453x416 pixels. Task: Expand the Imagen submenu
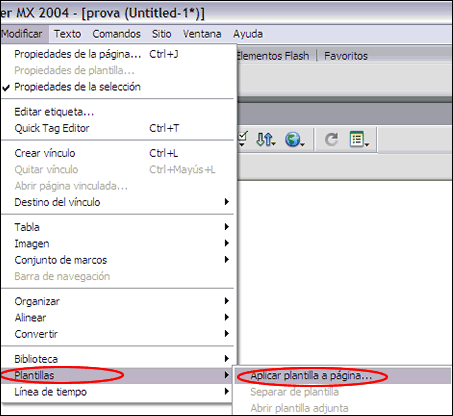(x=118, y=244)
